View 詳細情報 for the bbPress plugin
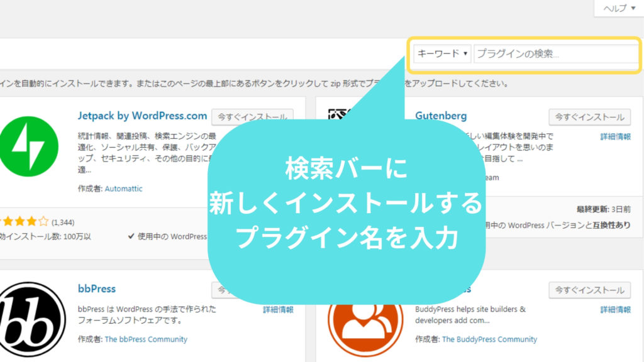 [278, 310]
